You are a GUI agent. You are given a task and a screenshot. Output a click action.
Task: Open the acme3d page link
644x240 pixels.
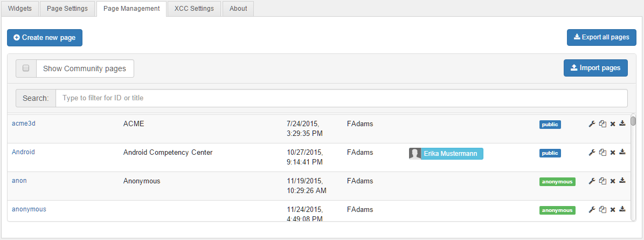pos(24,124)
